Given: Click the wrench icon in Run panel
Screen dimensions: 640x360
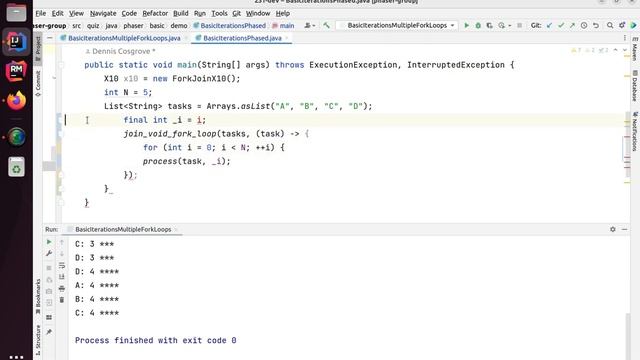Looking at the screenshot, I should pyautogui.click(x=49, y=253).
